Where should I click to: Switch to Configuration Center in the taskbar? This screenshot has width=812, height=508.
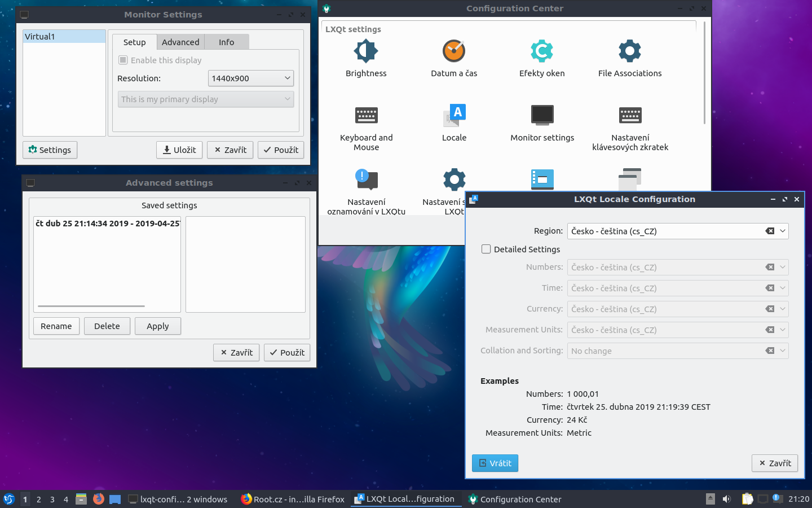515,499
